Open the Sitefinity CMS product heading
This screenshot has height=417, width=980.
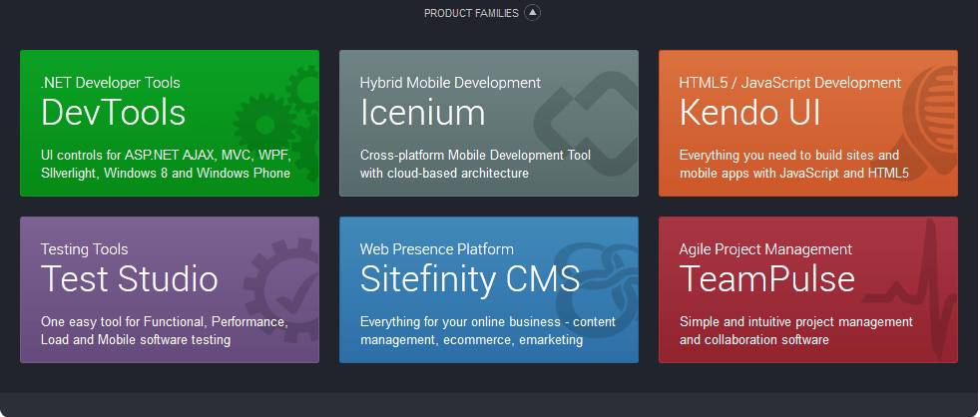pos(470,279)
